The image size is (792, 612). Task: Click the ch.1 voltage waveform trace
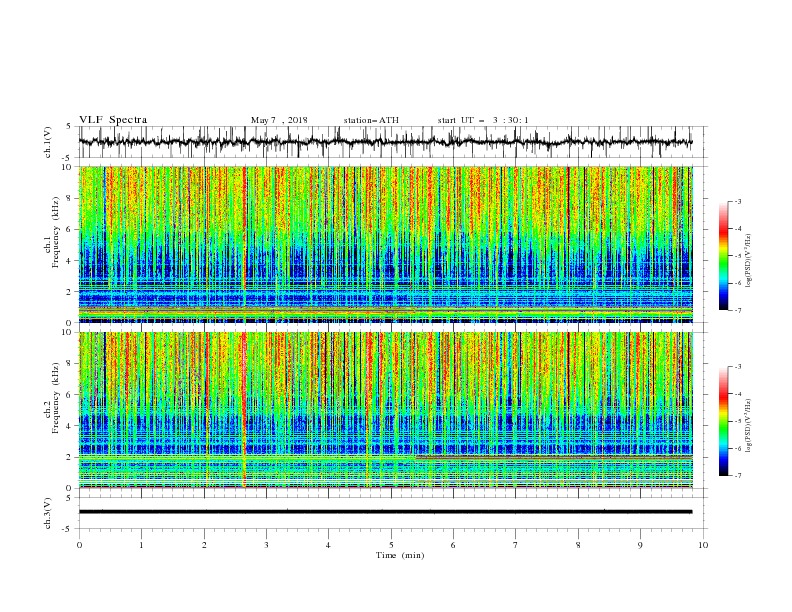(x=385, y=142)
